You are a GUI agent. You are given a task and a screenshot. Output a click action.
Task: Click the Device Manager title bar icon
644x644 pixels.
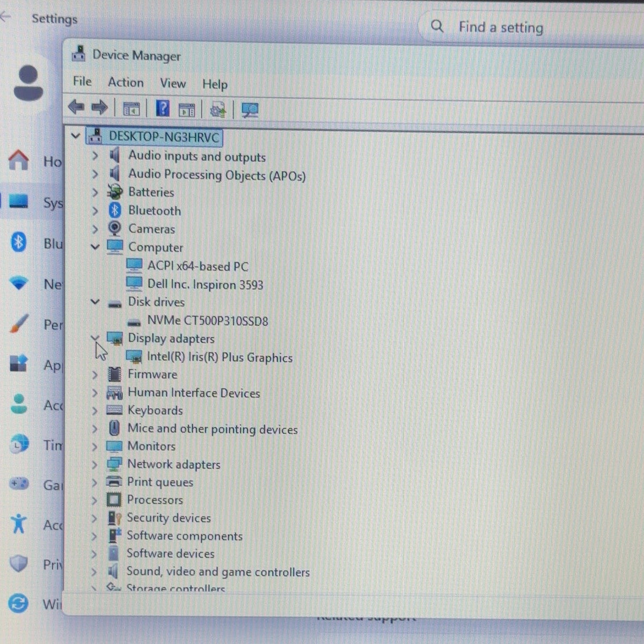[x=79, y=54]
